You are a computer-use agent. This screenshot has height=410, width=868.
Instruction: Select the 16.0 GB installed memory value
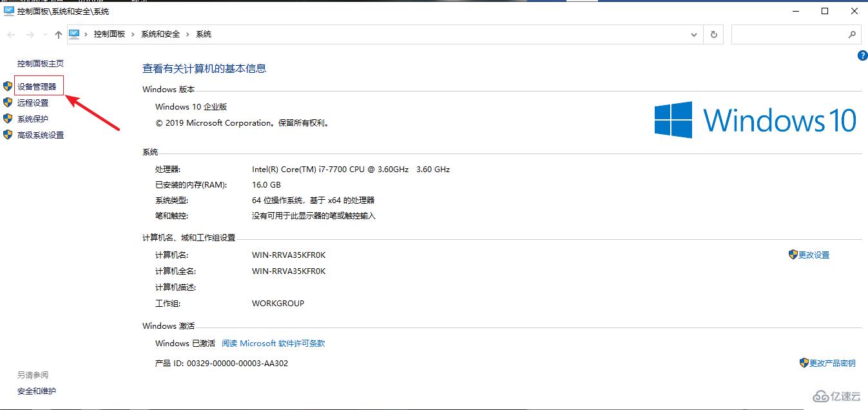pos(266,185)
